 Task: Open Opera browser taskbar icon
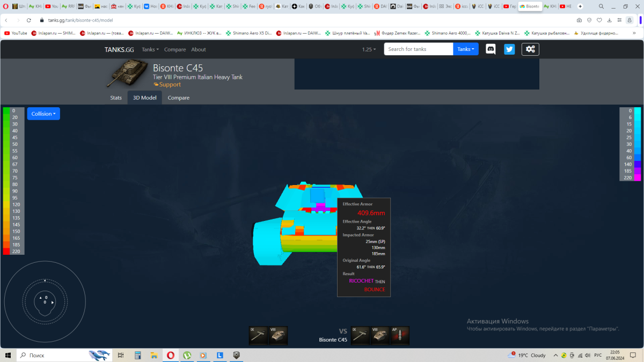coord(171,355)
